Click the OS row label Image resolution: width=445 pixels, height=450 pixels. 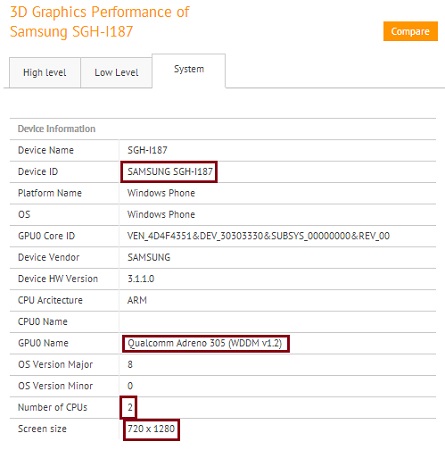(24, 214)
